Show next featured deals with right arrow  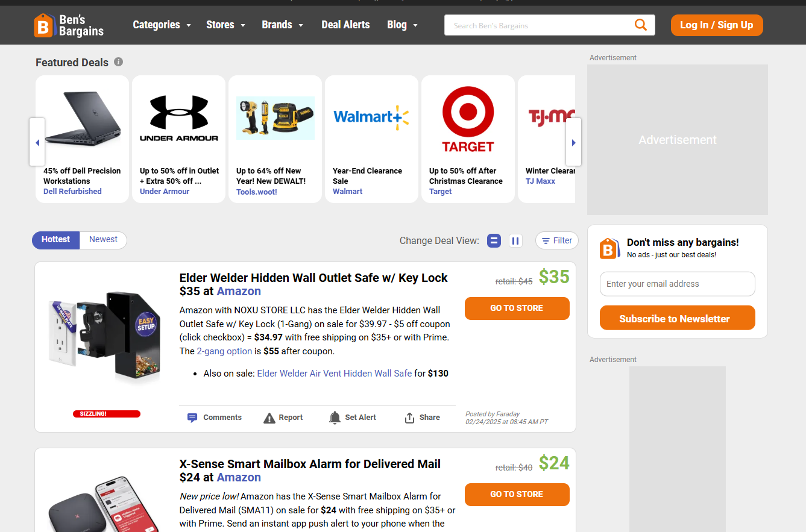coord(573,142)
